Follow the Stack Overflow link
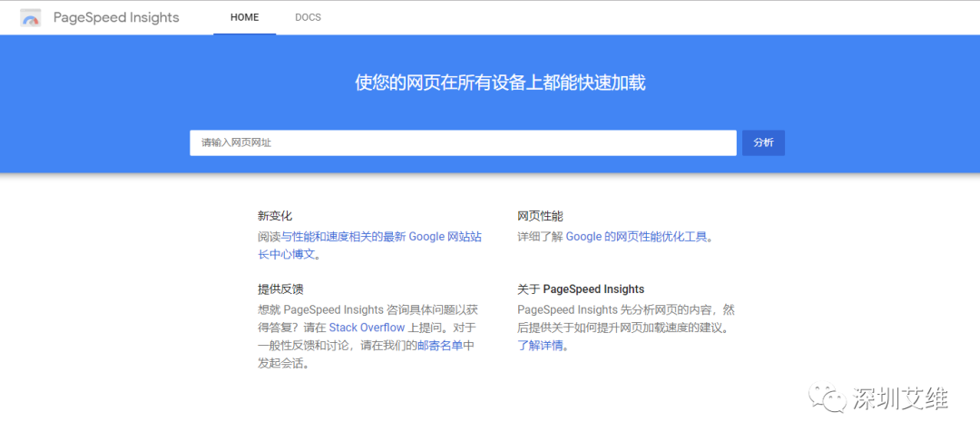 367,328
